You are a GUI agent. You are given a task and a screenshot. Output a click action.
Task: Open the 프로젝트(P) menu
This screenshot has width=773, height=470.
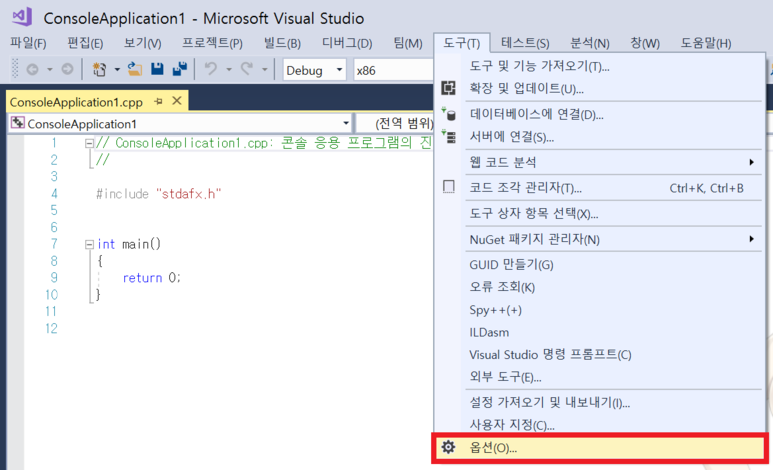click(x=212, y=43)
